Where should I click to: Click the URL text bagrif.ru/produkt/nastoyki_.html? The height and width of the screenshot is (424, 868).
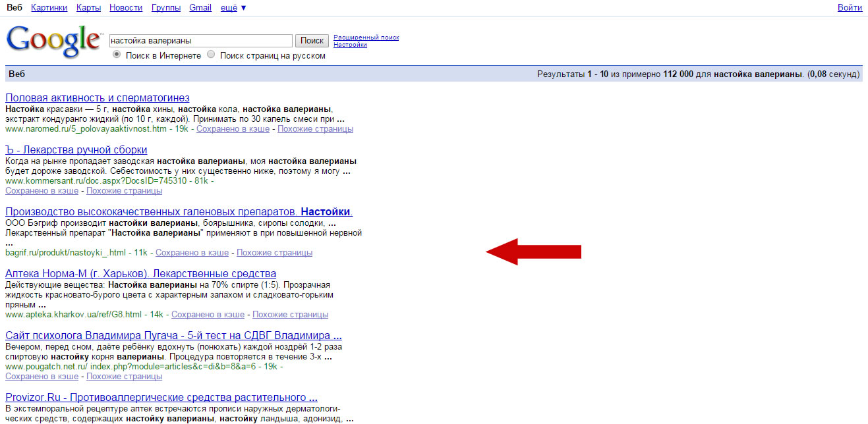click(65, 253)
